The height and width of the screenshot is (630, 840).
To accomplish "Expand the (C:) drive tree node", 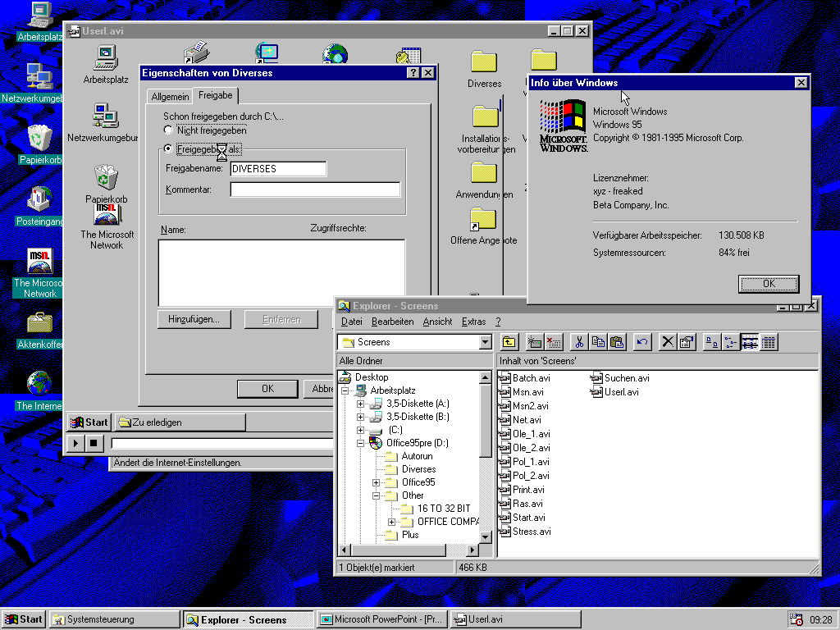I will point(361,430).
